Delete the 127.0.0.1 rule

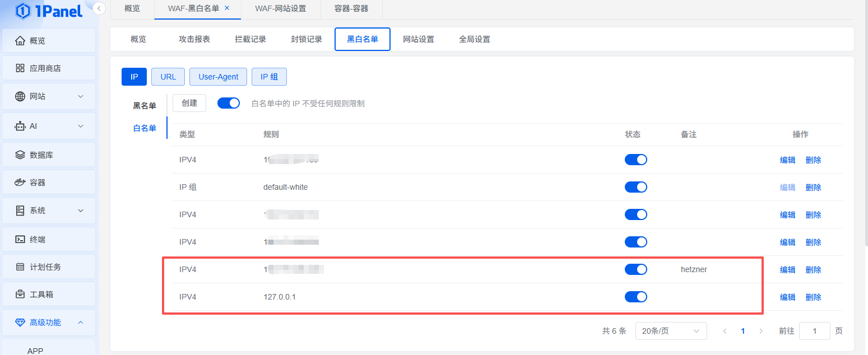coord(813,297)
